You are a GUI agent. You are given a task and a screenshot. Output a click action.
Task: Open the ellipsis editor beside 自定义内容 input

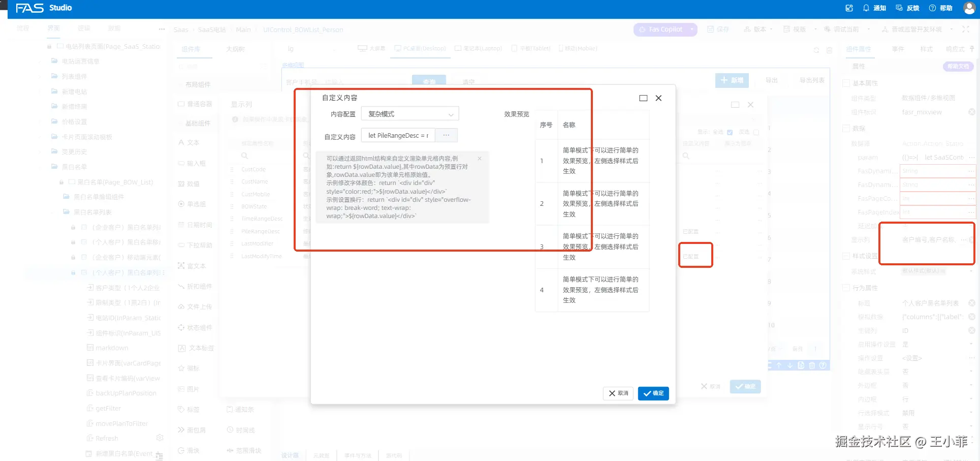click(x=446, y=135)
